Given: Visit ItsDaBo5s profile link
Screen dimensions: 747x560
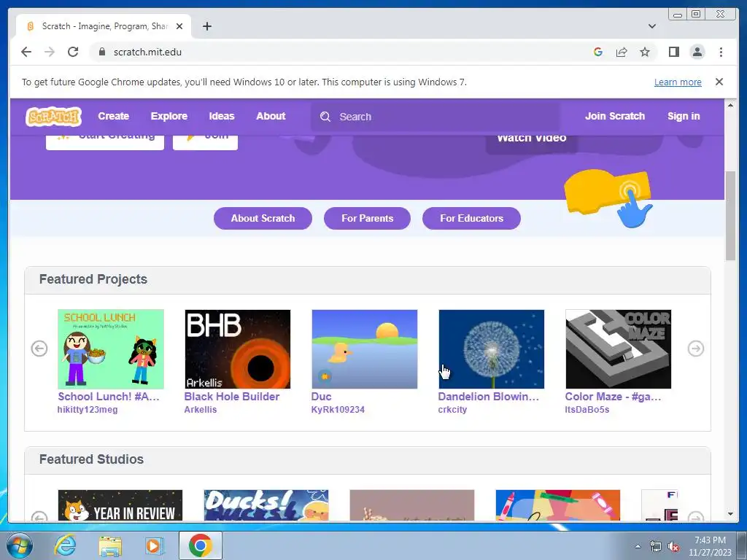Looking at the screenshot, I should [587, 410].
